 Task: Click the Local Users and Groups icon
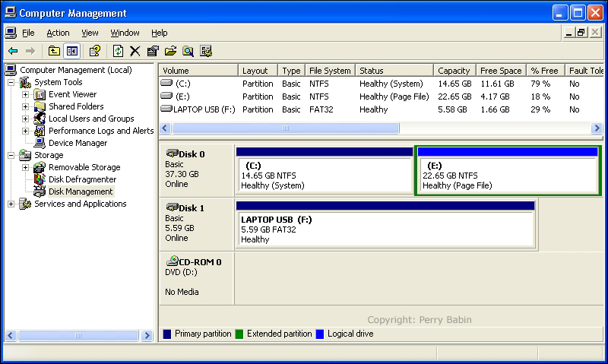[x=40, y=119]
